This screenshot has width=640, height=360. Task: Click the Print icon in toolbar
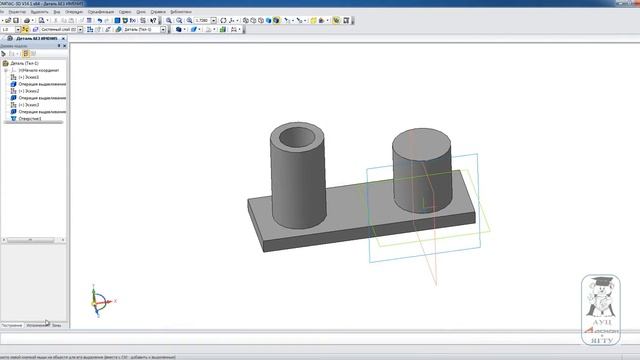pos(27,20)
